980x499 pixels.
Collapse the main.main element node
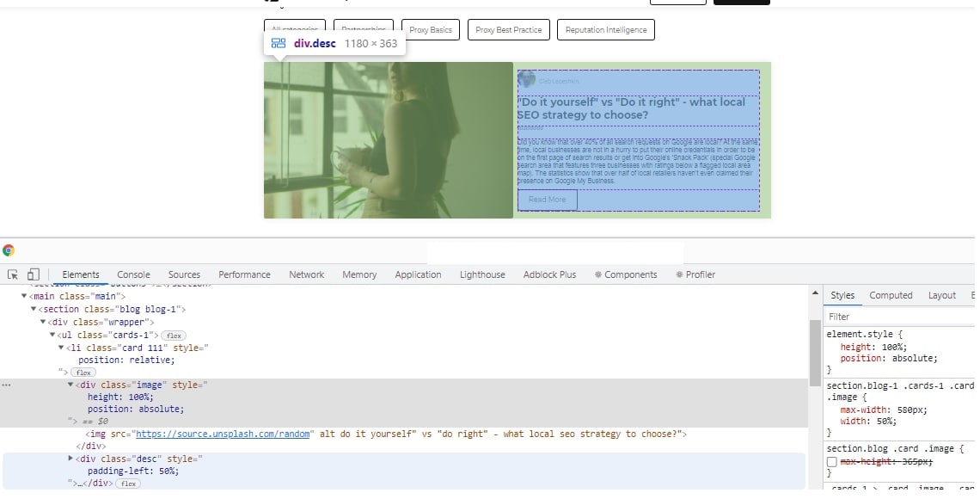[x=24, y=296]
